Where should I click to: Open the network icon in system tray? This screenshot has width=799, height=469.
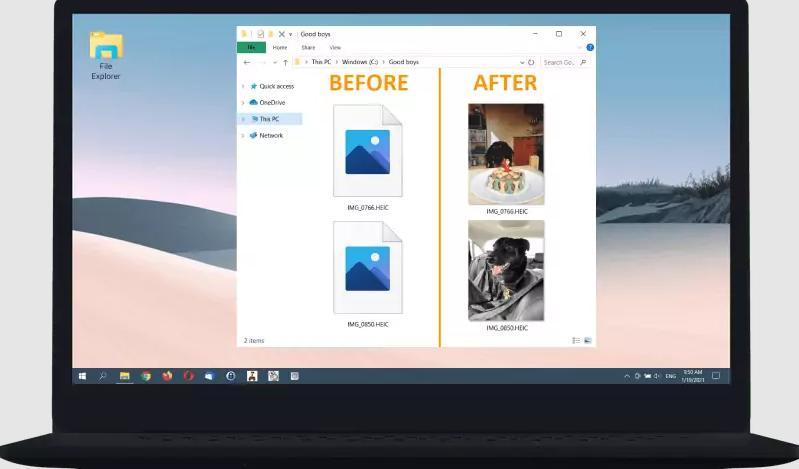click(x=647, y=376)
